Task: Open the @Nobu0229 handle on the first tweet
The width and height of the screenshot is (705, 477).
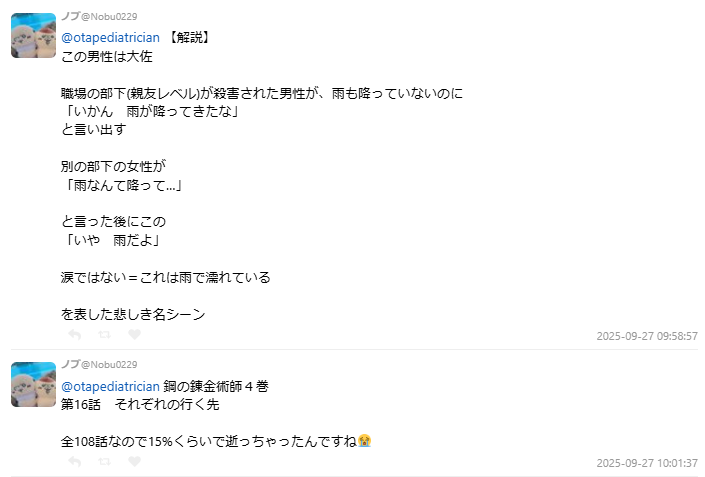Action: tap(109, 16)
